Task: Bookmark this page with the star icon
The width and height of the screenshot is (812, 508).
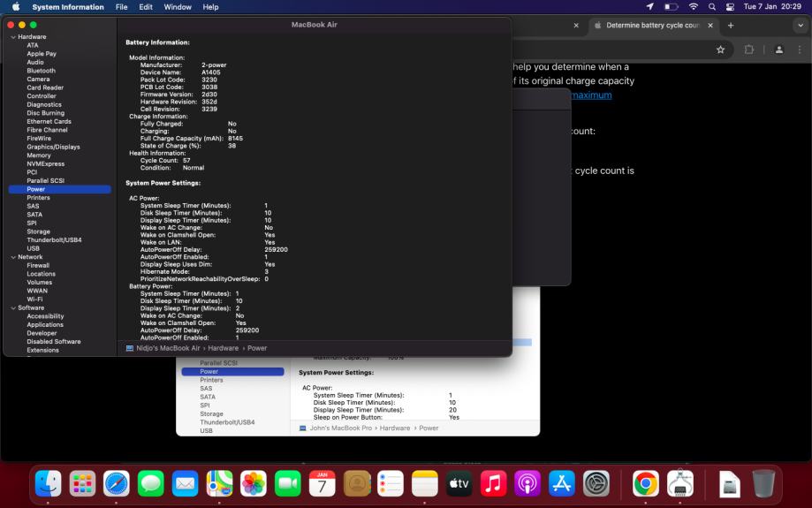Action: pyautogui.click(x=720, y=50)
